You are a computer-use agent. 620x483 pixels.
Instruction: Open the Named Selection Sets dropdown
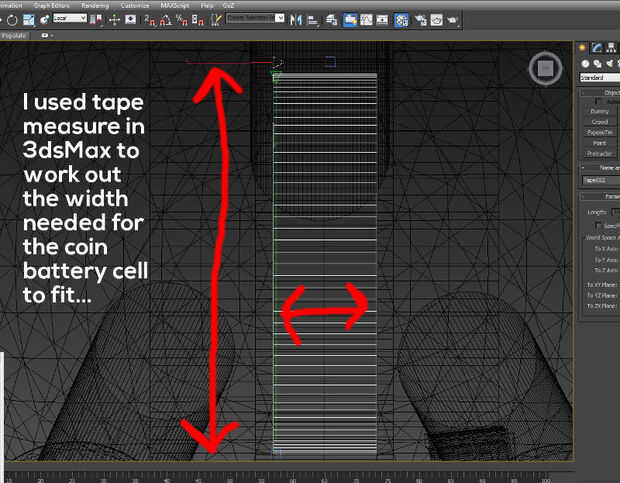coord(255,18)
